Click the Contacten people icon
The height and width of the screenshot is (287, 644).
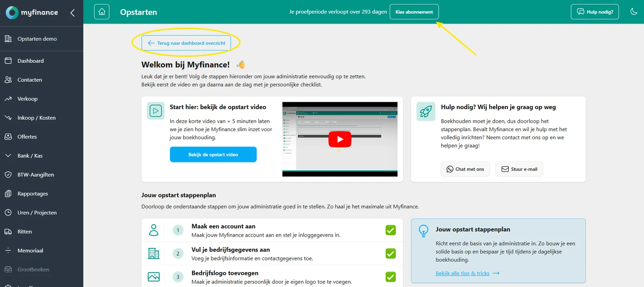coord(8,80)
